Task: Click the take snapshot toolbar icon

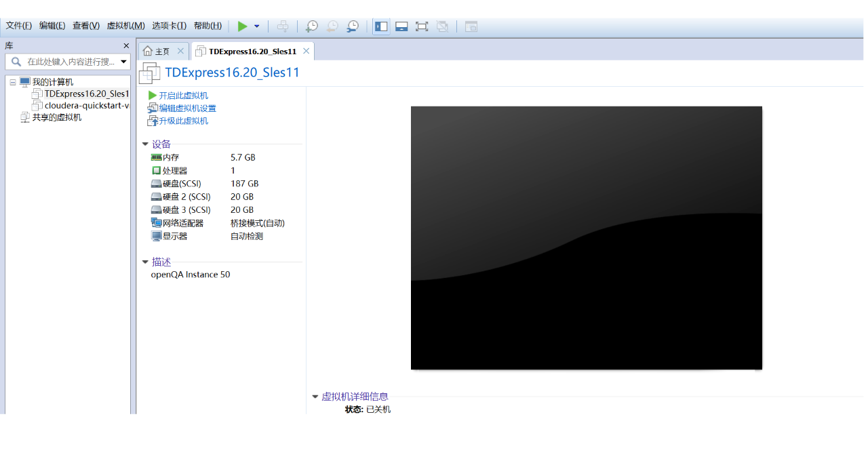Action: coord(311,26)
